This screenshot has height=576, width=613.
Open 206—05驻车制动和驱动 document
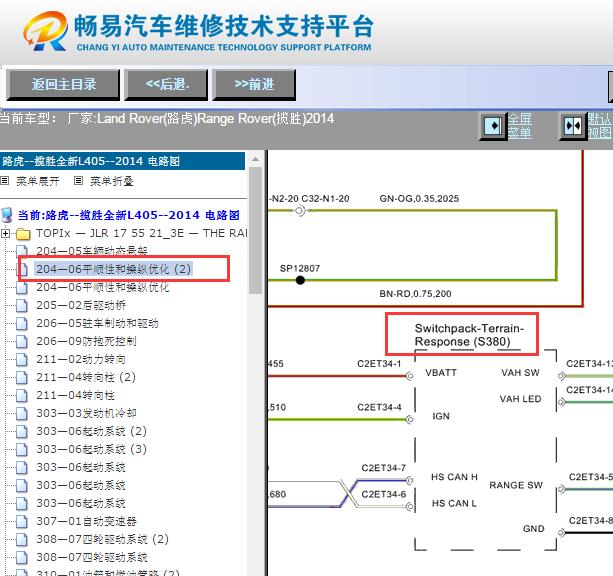point(97,323)
